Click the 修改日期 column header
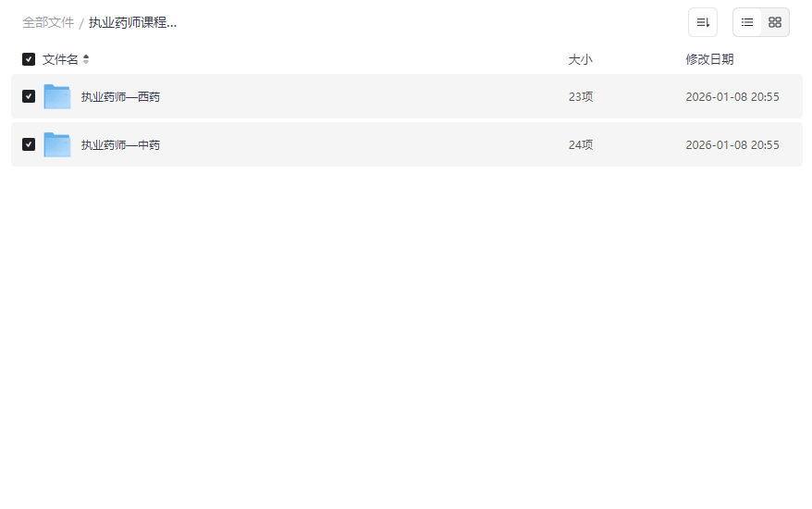The height and width of the screenshot is (509, 812). (709, 59)
